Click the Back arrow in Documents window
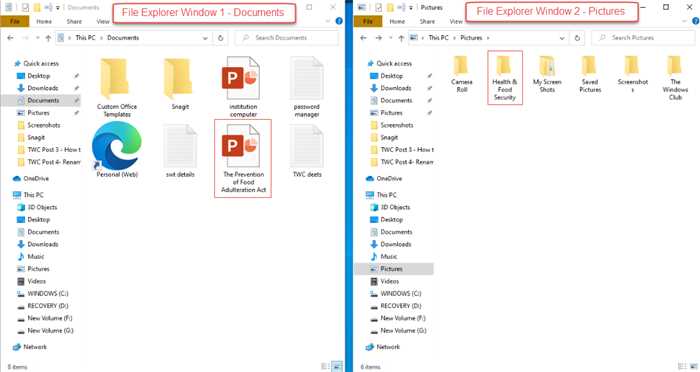The height and width of the screenshot is (372, 700). [x=10, y=38]
